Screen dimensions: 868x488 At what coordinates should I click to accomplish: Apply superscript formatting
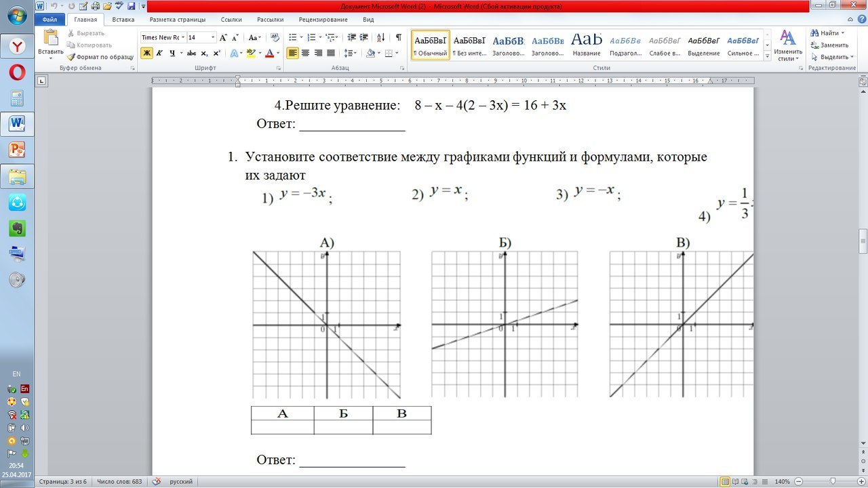coord(216,53)
